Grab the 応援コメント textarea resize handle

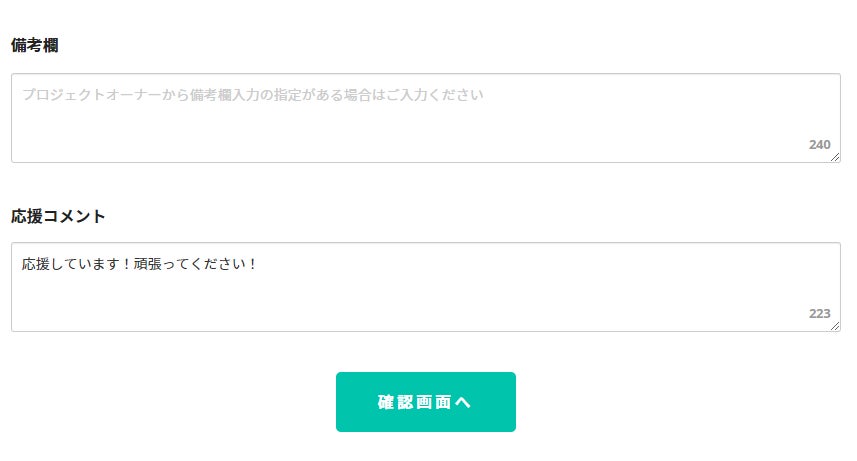835,326
